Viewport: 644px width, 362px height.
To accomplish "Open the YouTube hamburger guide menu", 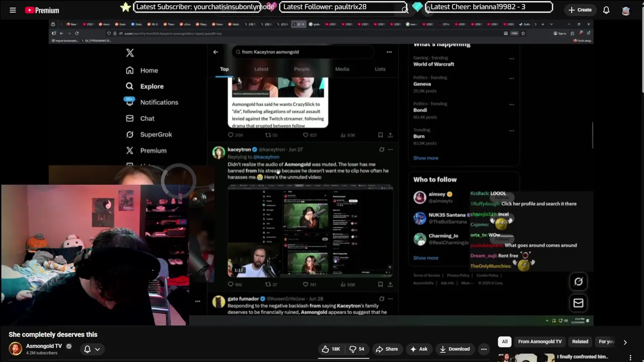I will [x=13, y=10].
